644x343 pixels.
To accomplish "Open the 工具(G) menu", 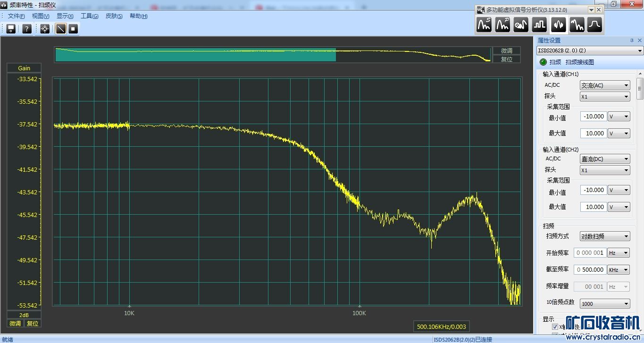I will [x=89, y=16].
